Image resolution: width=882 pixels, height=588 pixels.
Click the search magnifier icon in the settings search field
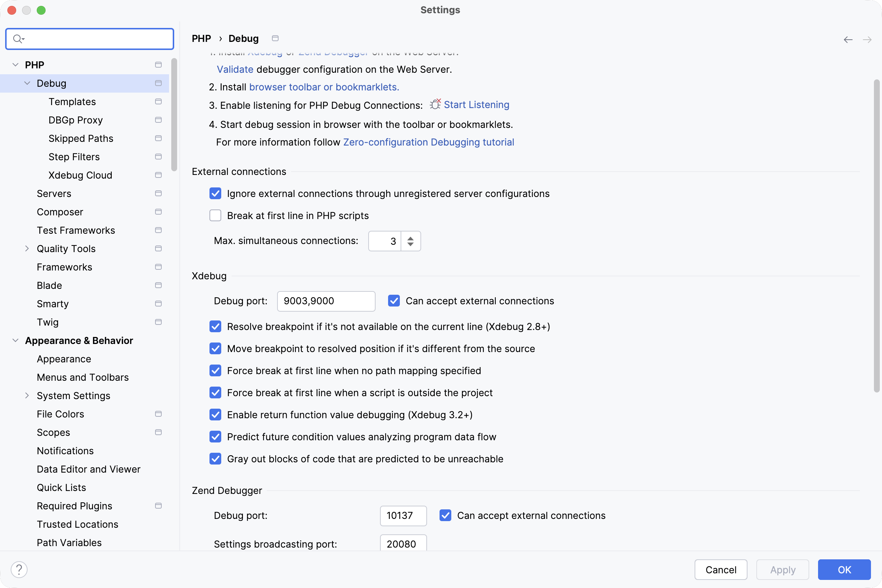[x=18, y=39]
